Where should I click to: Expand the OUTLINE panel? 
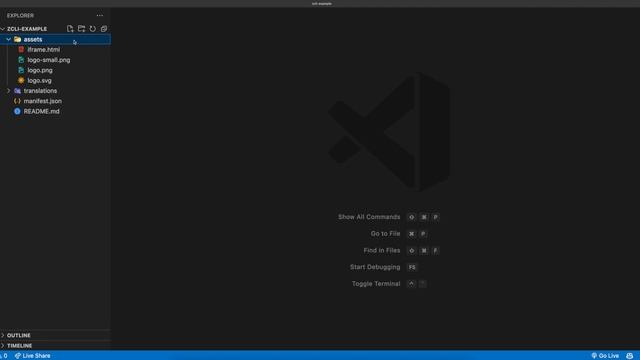tap(3, 335)
